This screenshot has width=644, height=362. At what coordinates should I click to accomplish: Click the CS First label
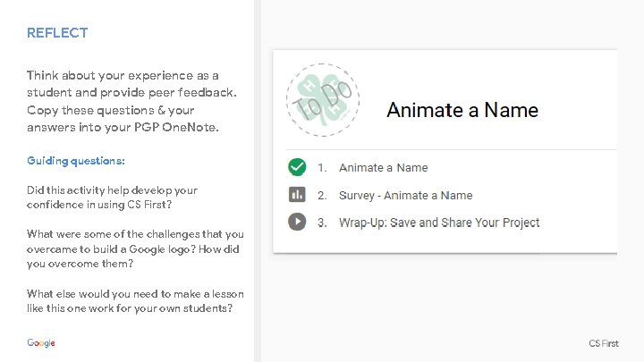pyautogui.click(x=603, y=343)
